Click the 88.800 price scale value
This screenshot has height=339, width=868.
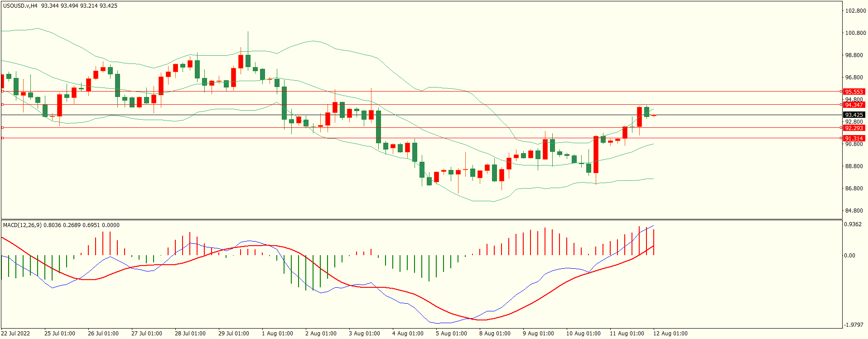(x=854, y=166)
